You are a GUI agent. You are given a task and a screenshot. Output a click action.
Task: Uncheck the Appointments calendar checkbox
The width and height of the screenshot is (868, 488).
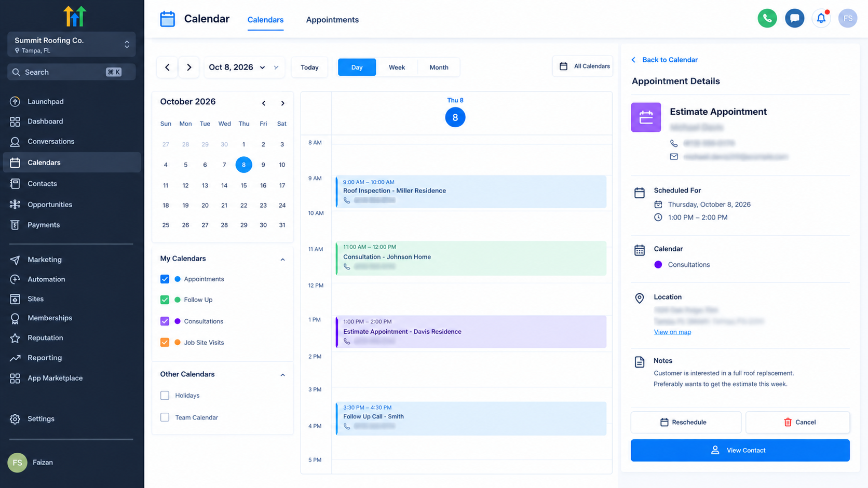[x=165, y=279]
